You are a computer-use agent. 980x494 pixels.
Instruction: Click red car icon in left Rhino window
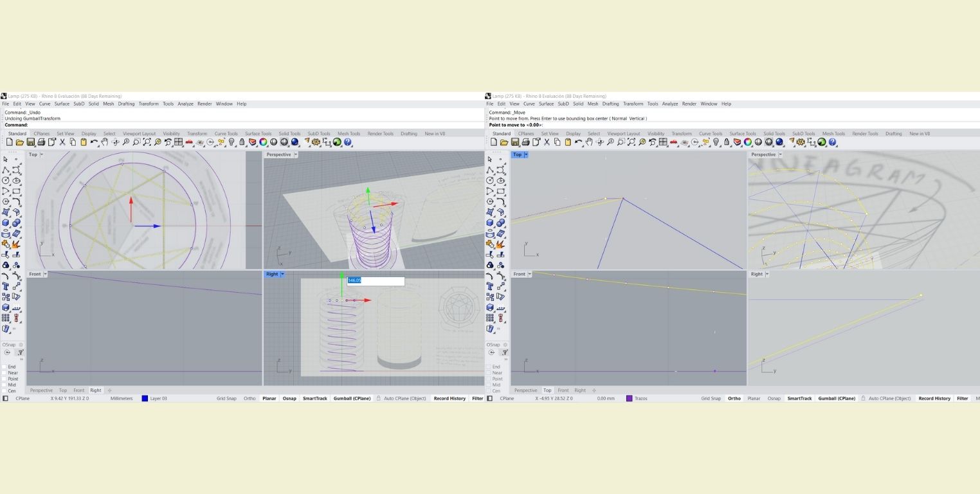coord(188,142)
